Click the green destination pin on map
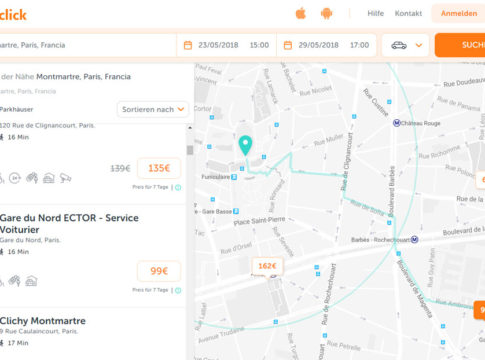This screenshot has width=485, height=360. 245,145
